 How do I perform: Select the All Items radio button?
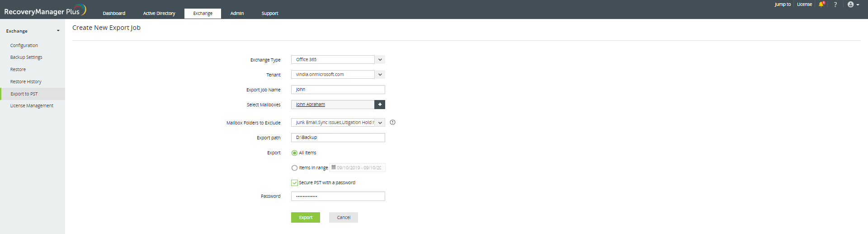point(294,153)
